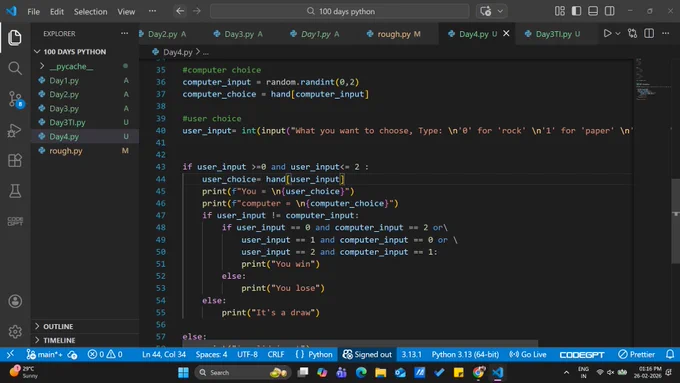Click Ln 44, Col 34 position indicator
Image resolution: width=680 pixels, height=383 pixels.
pyautogui.click(x=164, y=354)
